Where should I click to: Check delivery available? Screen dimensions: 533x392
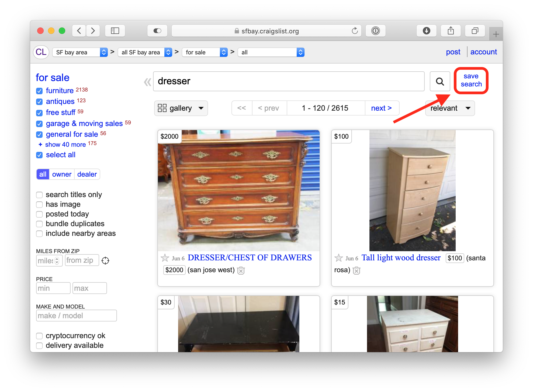(39, 345)
